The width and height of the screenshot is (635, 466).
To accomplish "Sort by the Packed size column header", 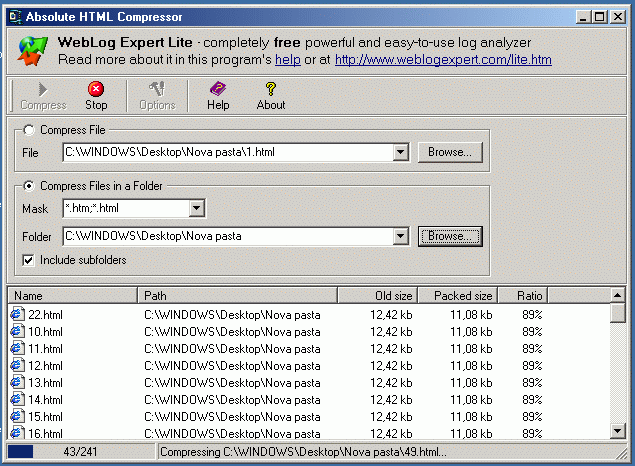I will pyautogui.click(x=458, y=296).
